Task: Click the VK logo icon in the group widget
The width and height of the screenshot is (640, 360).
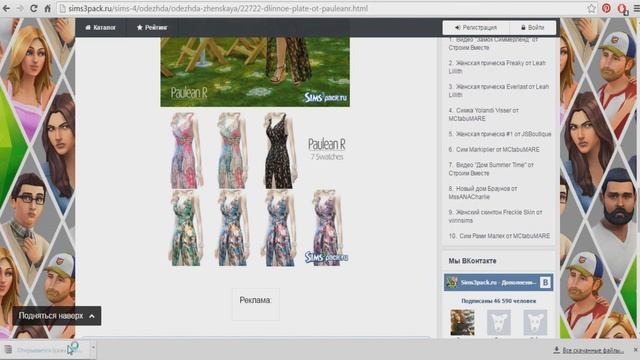Action: tap(545, 282)
